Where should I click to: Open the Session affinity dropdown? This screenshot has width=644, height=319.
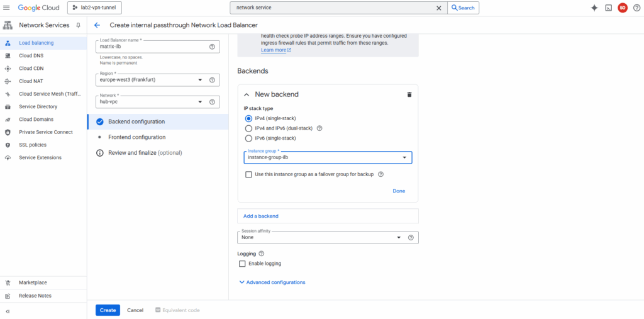click(x=321, y=238)
